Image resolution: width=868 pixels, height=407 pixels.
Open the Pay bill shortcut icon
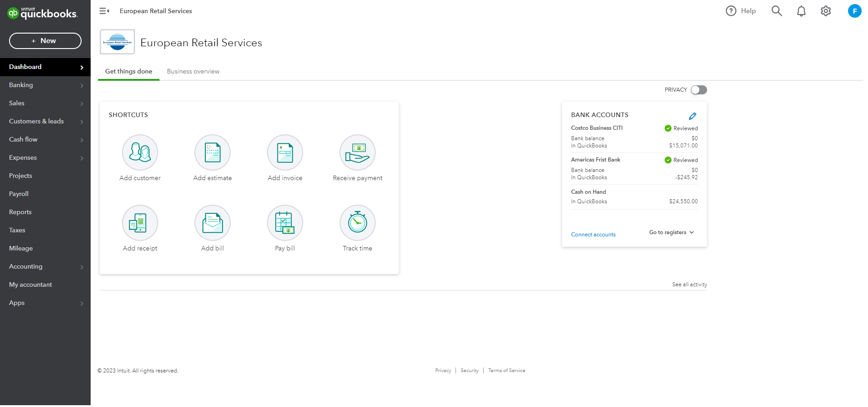click(285, 223)
